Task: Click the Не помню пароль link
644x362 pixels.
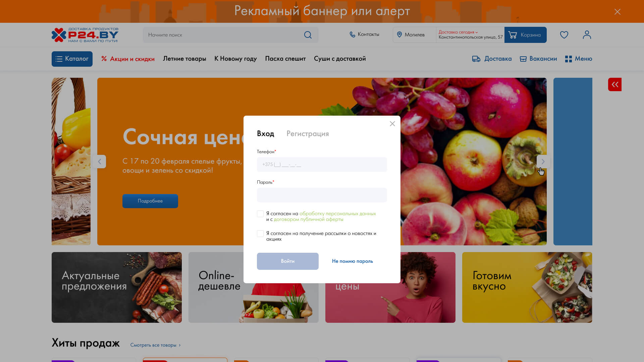Action: pos(352,261)
